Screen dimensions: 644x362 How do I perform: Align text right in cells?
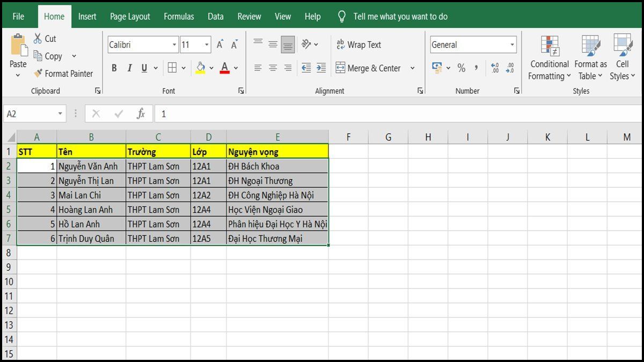tap(288, 68)
